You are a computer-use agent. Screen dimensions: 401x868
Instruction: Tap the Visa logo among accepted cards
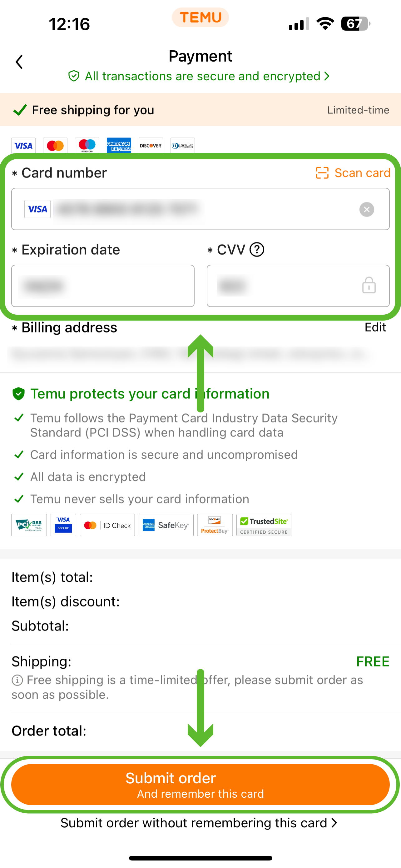pos(23,146)
